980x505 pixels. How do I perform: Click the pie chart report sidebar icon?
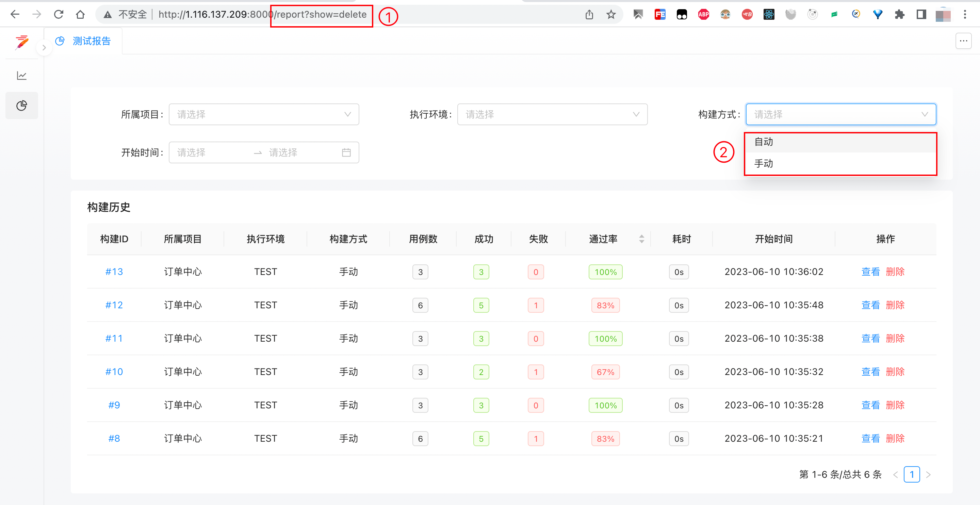[22, 105]
